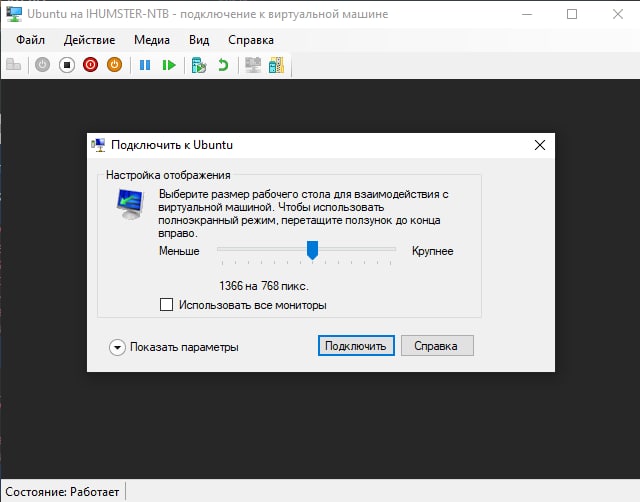
Task: Open the Действие menu
Action: 89,40
